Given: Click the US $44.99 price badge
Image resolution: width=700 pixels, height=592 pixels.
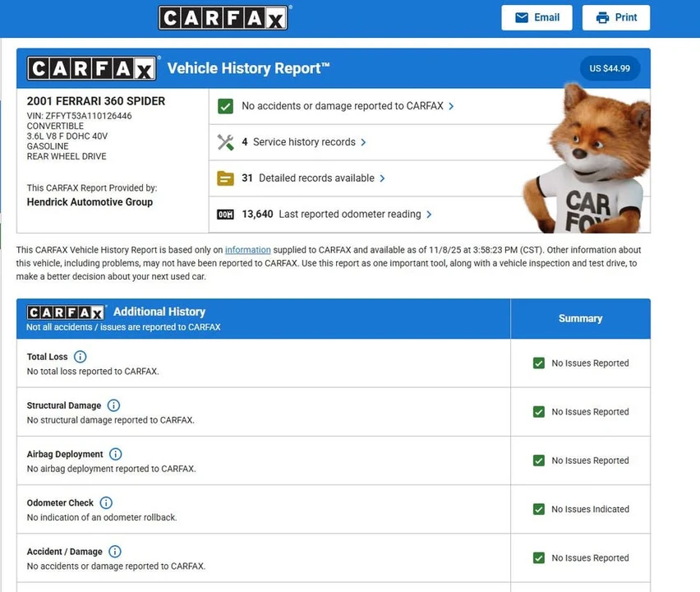Looking at the screenshot, I should click(610, 68).
